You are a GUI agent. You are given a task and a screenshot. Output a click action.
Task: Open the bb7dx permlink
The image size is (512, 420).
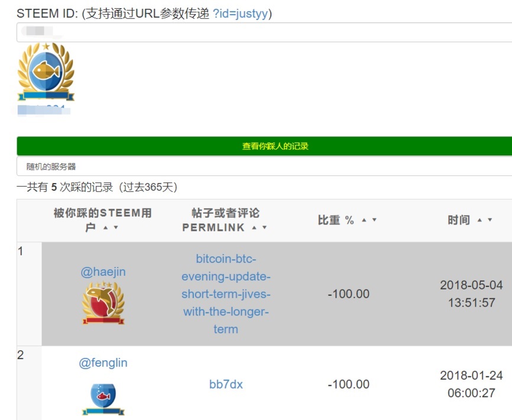pos(226,385)
